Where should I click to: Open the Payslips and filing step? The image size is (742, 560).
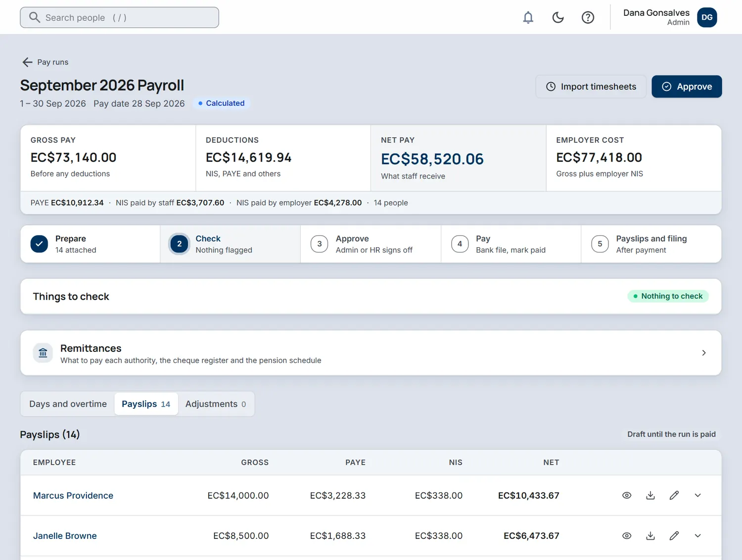pos(651,244)
